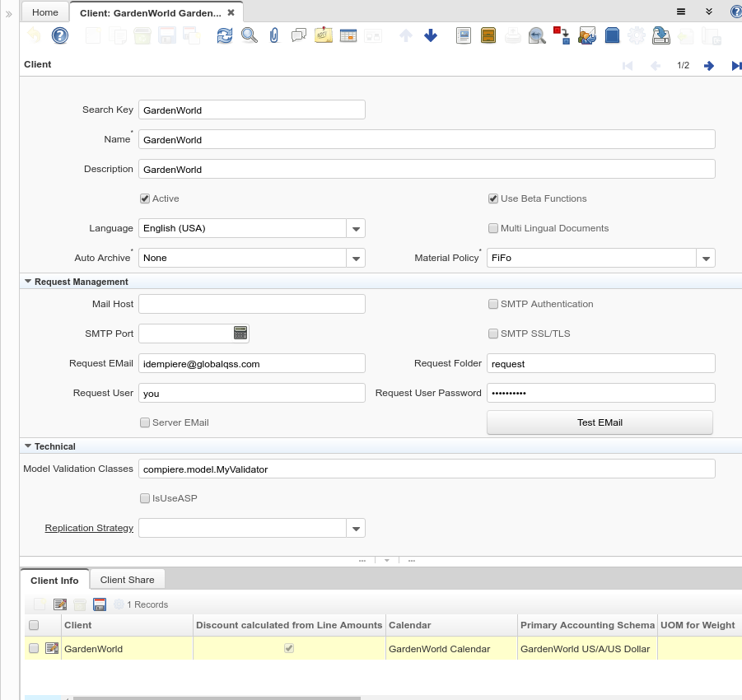This screenshot has width=742, height=700.
Task: Enable Multi Lingual Documents checkbox
Action: click(x=493, y=228)
